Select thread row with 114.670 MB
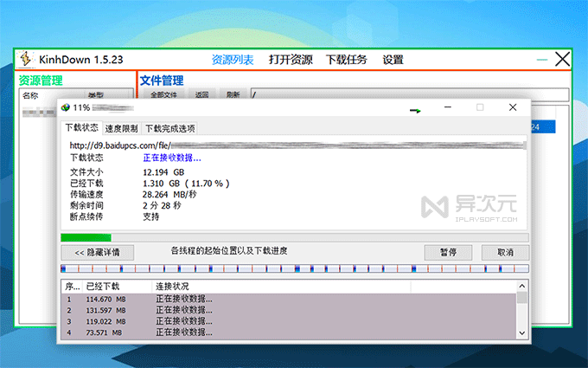 pos(289,300)
